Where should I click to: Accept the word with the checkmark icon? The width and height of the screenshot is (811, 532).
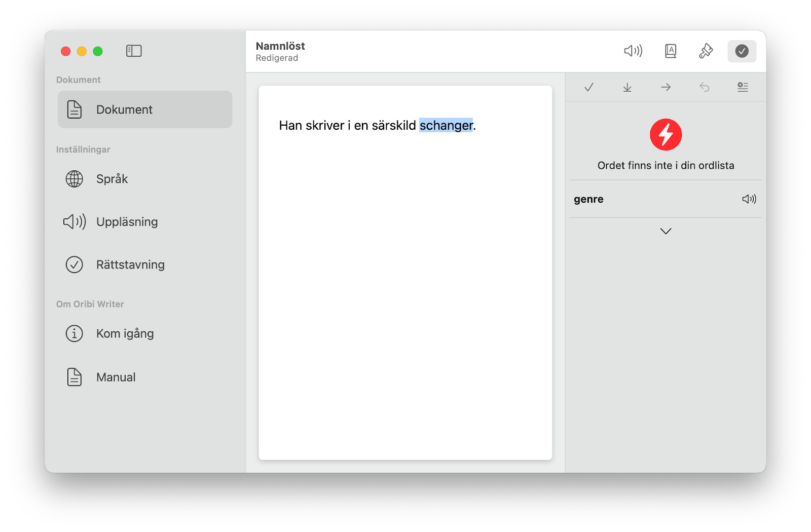588,87
